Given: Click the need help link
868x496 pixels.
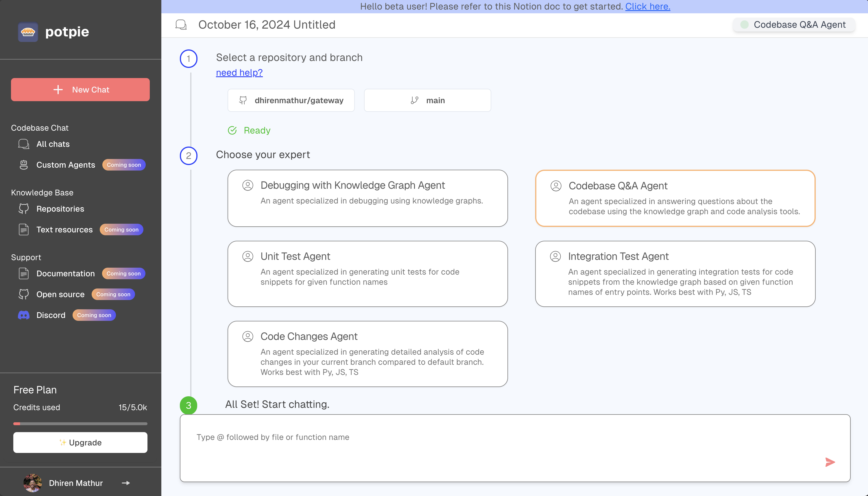Looking at the screenshot, I should [x=239, y=72].
